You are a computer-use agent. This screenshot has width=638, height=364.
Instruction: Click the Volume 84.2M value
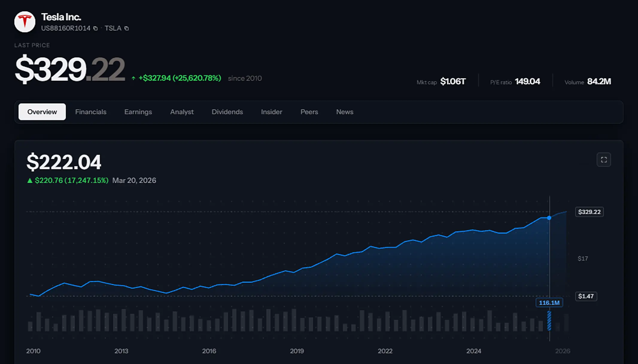pyautogui.click(x=599, y=81)
